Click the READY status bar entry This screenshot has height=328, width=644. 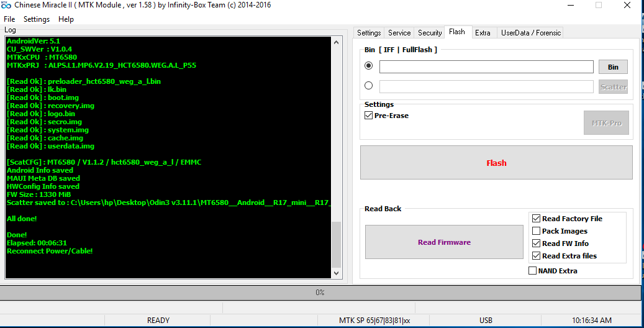tap(158, 320)
